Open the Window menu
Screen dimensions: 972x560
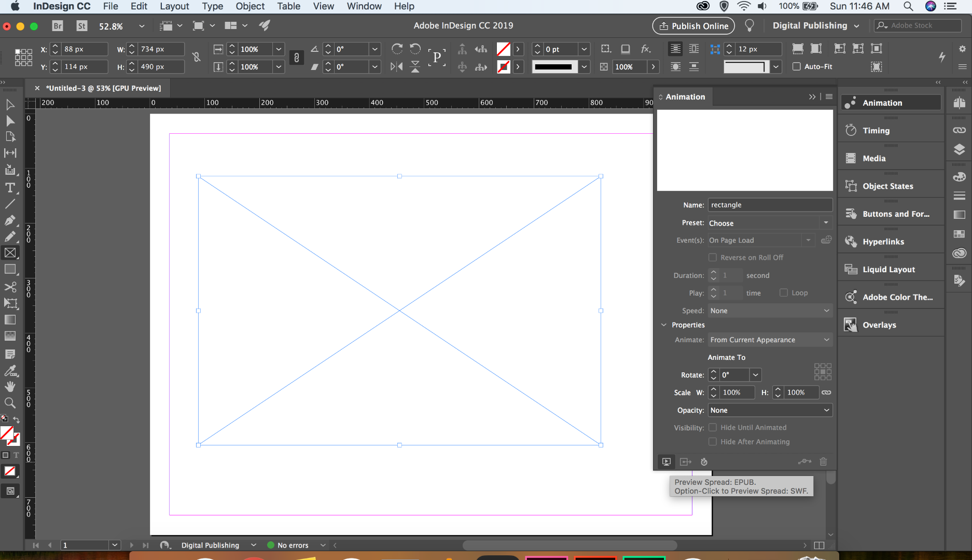(x=364, y=6)
